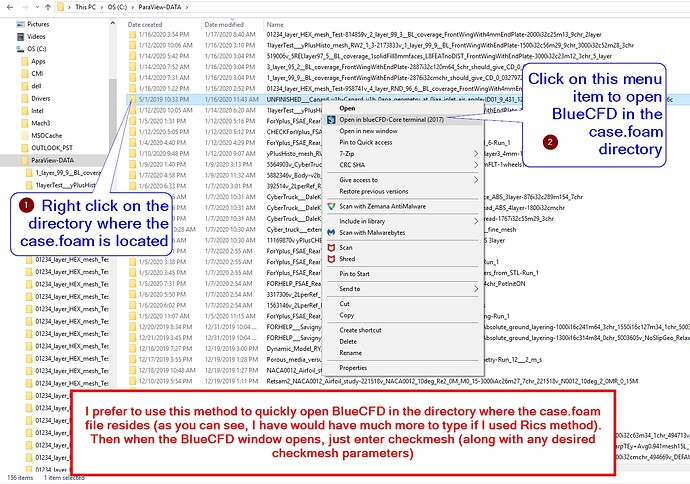The width and height of the screenshot is (690, 484).
Task: Click folder icon dated 12/16/2019 7:27 PM
Action: point(132,348)
